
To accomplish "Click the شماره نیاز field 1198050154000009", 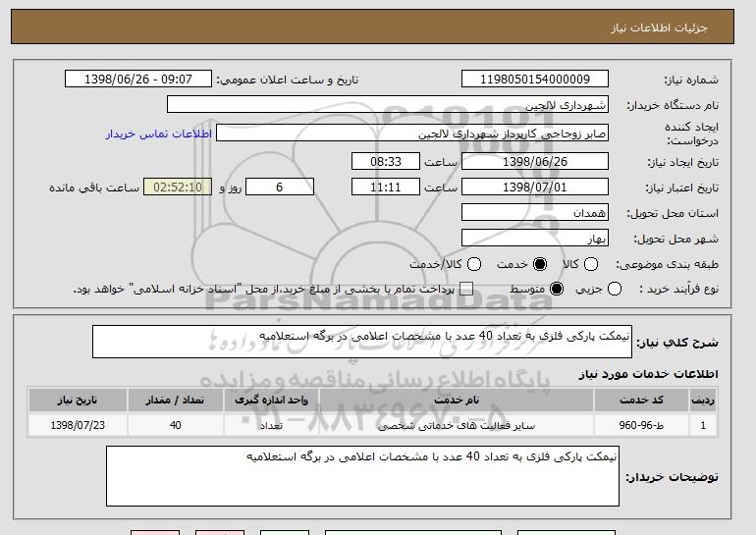I will (535, 80).
